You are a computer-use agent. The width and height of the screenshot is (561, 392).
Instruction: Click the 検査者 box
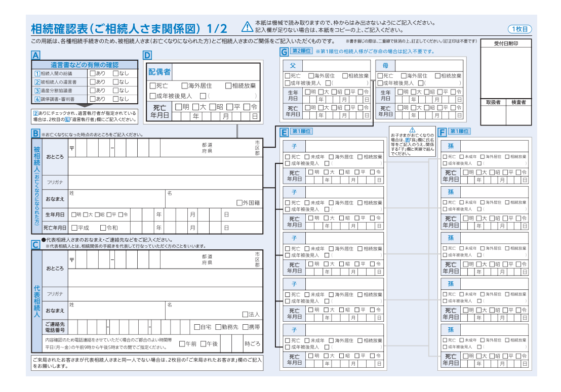coord(518,115)
